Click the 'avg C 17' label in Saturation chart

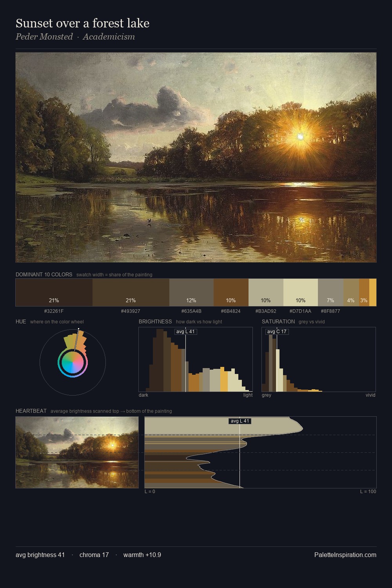click(x=277, y=332)
